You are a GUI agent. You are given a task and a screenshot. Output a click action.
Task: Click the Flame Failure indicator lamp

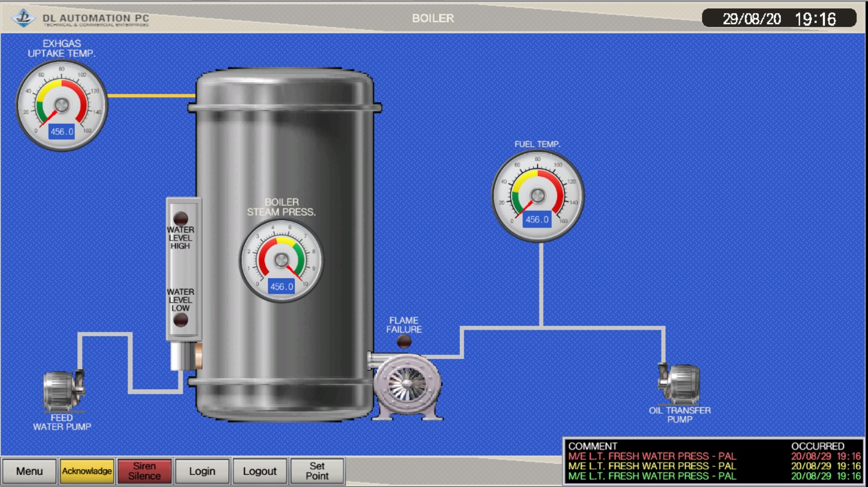(x=404, y=342)
